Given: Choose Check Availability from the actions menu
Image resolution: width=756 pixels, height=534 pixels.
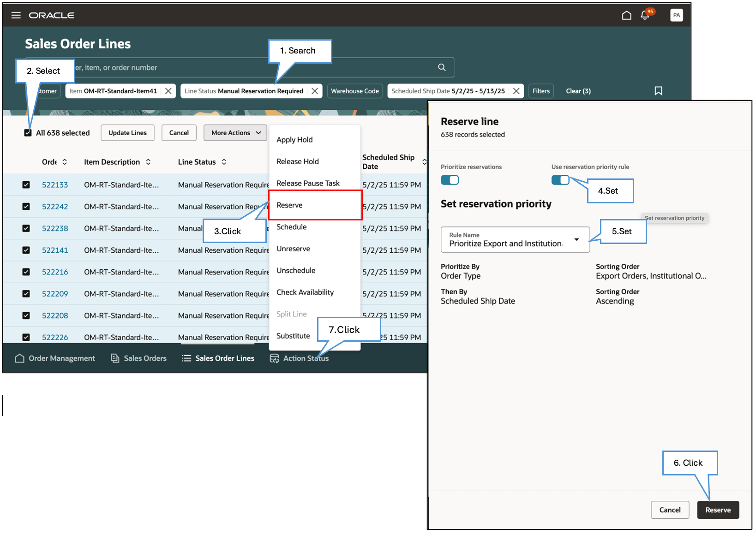Looking at the screenshot, I should (x=305, y=292).
